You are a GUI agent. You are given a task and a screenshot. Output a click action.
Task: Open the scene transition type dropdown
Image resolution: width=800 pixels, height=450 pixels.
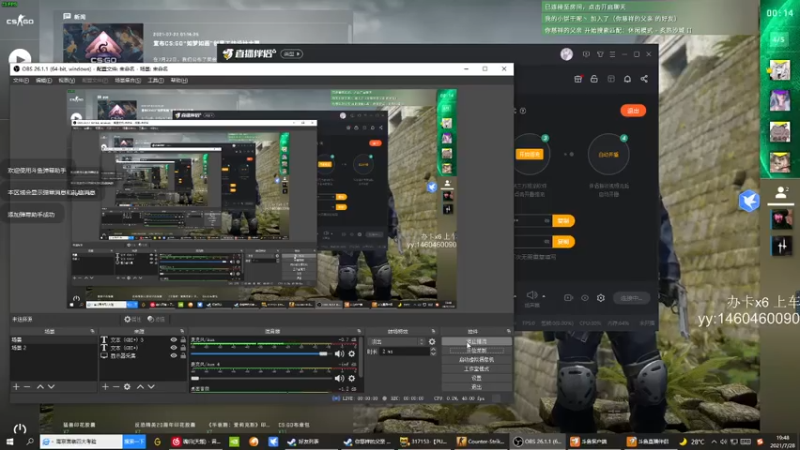(x=397, y=342)
